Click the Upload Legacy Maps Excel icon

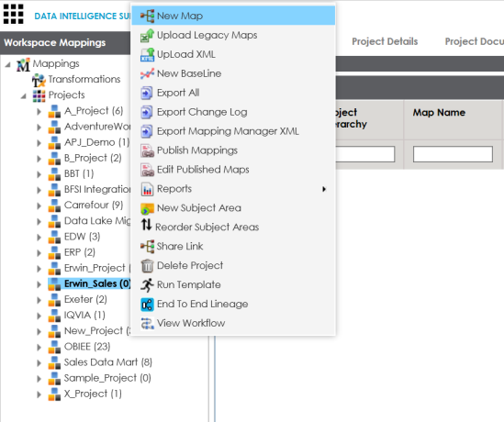(147, 35)
